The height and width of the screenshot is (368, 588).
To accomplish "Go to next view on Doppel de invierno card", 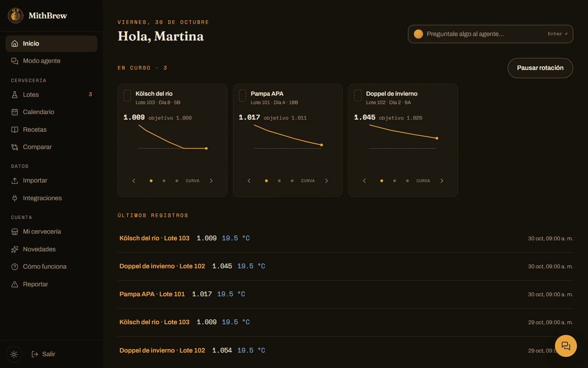I will point(442,181).
